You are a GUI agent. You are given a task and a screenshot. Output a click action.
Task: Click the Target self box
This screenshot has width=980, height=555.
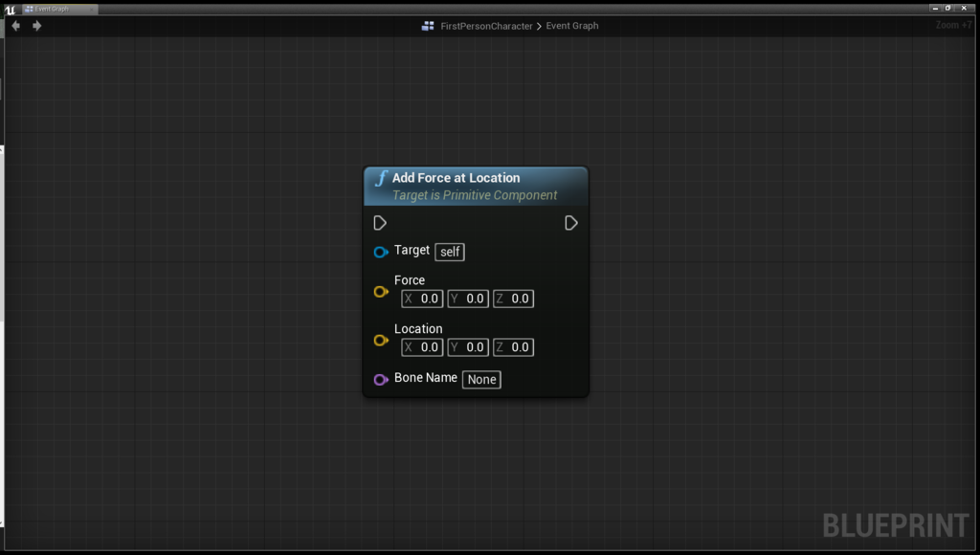coord(450,252)
